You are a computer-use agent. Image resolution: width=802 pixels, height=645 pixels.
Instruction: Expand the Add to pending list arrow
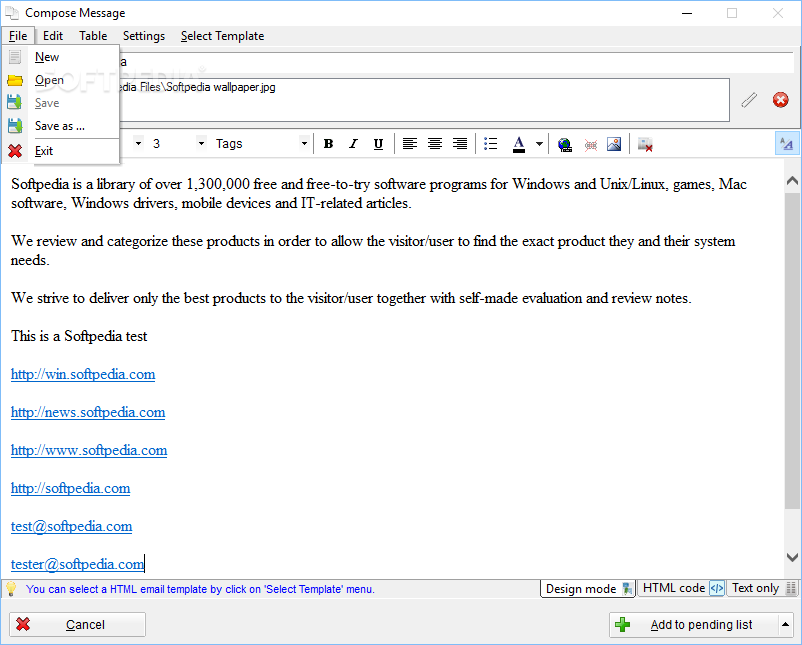785,625
